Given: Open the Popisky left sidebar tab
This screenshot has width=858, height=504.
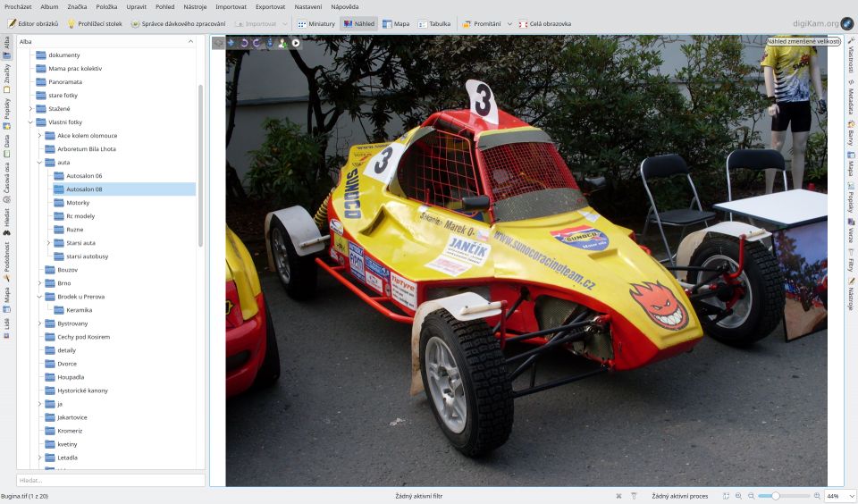Looking at the screenshot, I should click(6, 113).
